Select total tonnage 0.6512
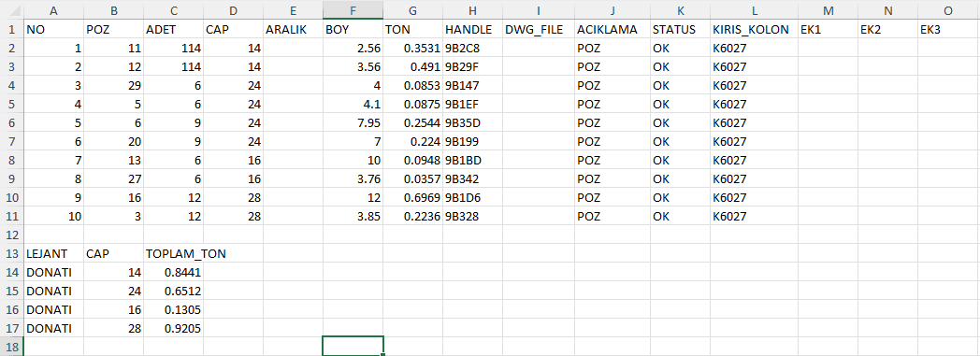Viewport: 980px width, 356px height. pyautogui.click(x=173, y=291)
